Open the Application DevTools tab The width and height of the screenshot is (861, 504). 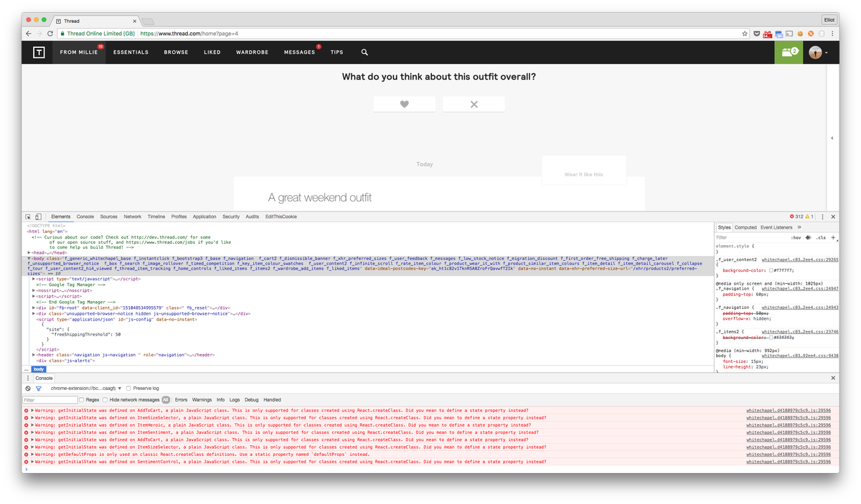pos(204,217)
